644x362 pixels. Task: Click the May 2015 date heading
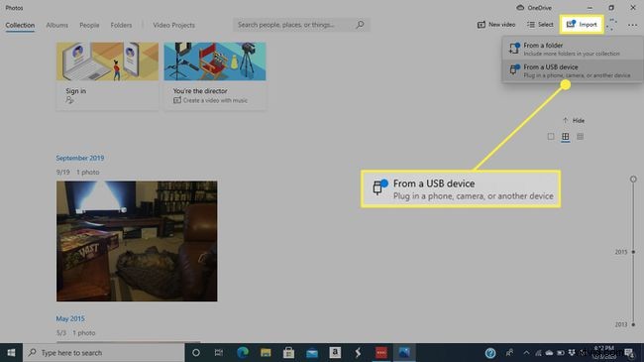[70, 318]
